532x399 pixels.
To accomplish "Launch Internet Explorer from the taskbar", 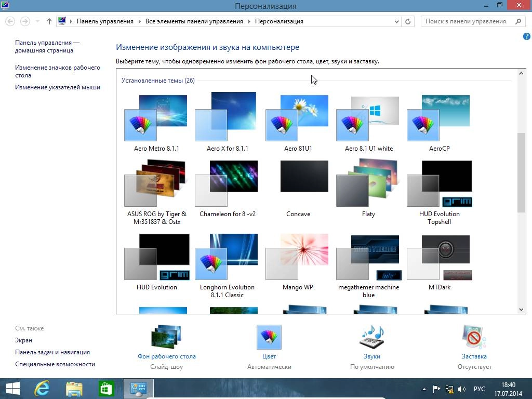I will coord(42,389).
